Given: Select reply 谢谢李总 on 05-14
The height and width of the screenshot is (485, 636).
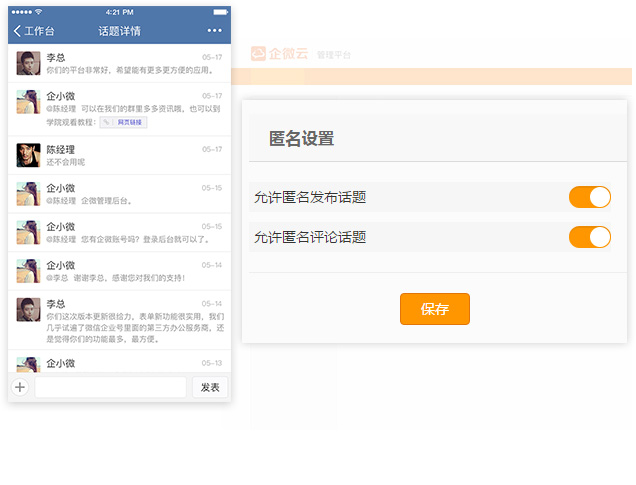Looking at the screenshot, I should click(x=116, y=278).
